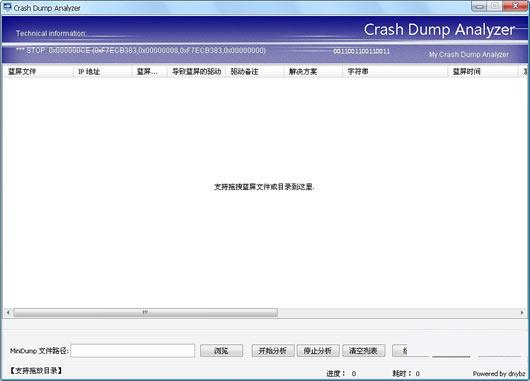Minimize the Crash Dump Analyzer window
This screenshot has height=381, width=530.
[479, 6]
